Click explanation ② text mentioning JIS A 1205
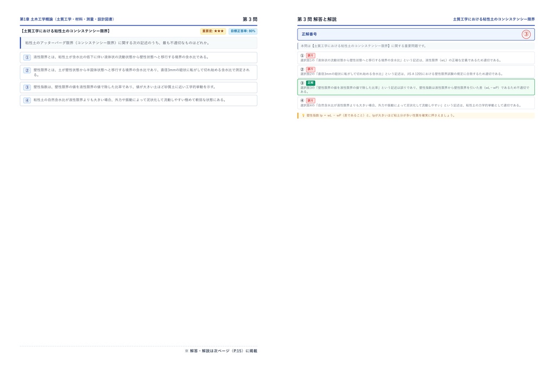 click(402, 74)
